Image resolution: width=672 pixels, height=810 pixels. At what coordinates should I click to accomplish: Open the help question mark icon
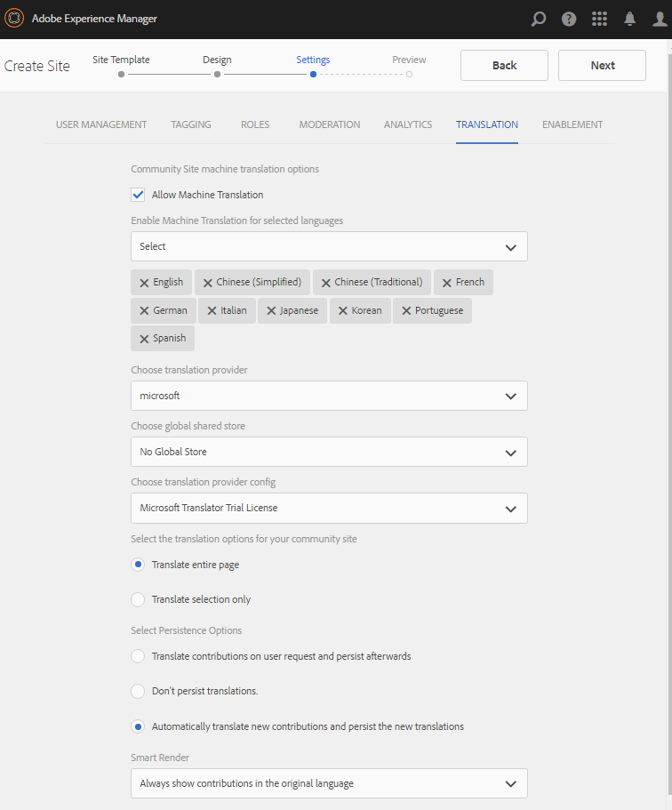tap(569, 19)
